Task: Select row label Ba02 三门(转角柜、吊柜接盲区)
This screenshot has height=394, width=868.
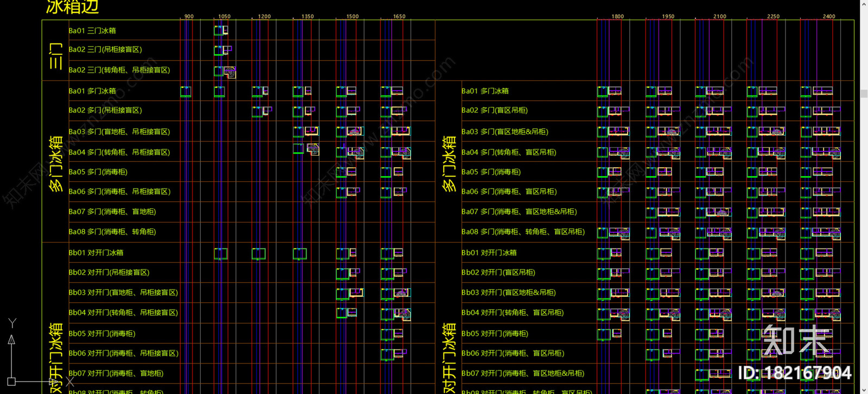Action: [119, 70]
